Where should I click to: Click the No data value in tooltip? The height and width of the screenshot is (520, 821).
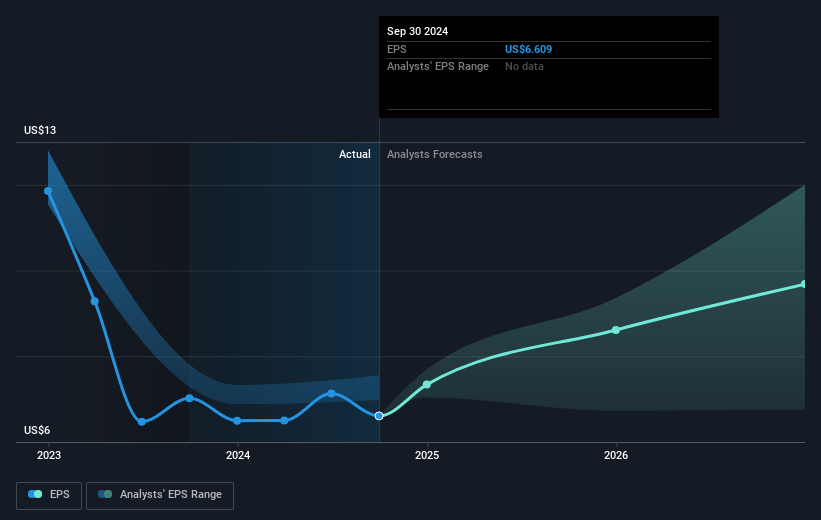(x=524, y=67)
